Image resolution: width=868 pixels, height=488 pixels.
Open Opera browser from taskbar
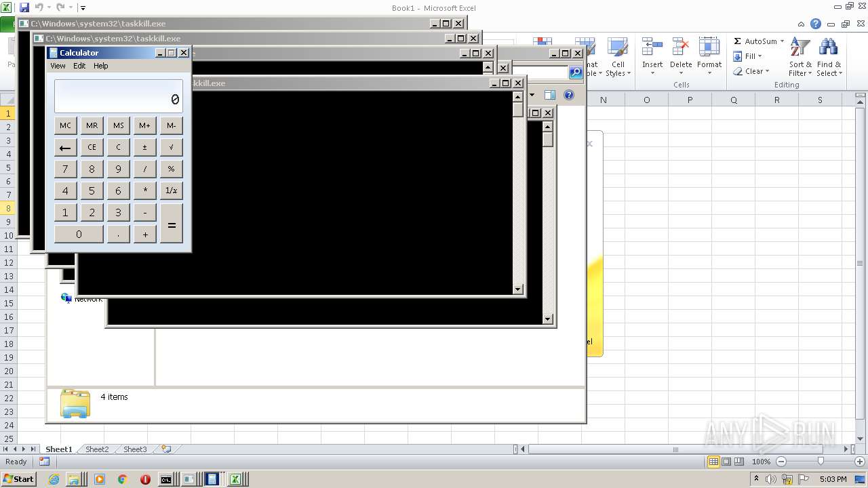[145, 479]
